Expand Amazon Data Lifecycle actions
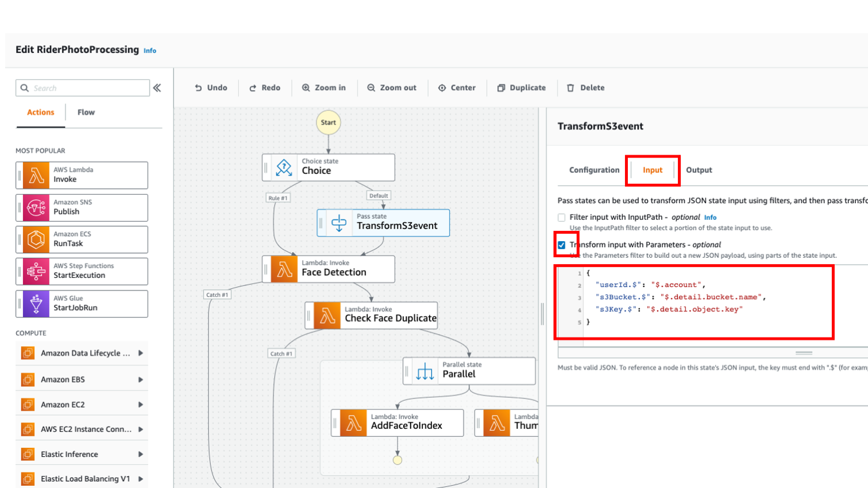Screen dimensions: 868x488 pyautogui.click(x=141, y=353)
